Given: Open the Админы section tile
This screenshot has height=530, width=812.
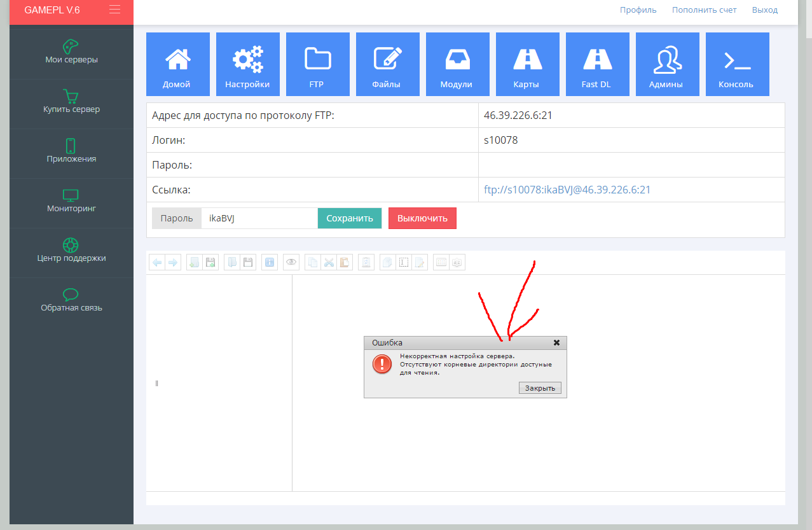Looking at the screenshot, I should pos(667,64).
